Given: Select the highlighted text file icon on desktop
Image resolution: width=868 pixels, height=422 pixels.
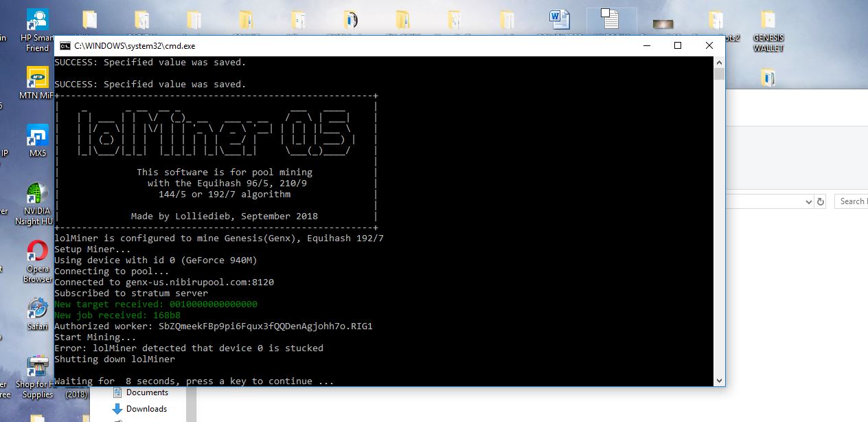Looking at the screenshot, I should [x=610, y=21].
